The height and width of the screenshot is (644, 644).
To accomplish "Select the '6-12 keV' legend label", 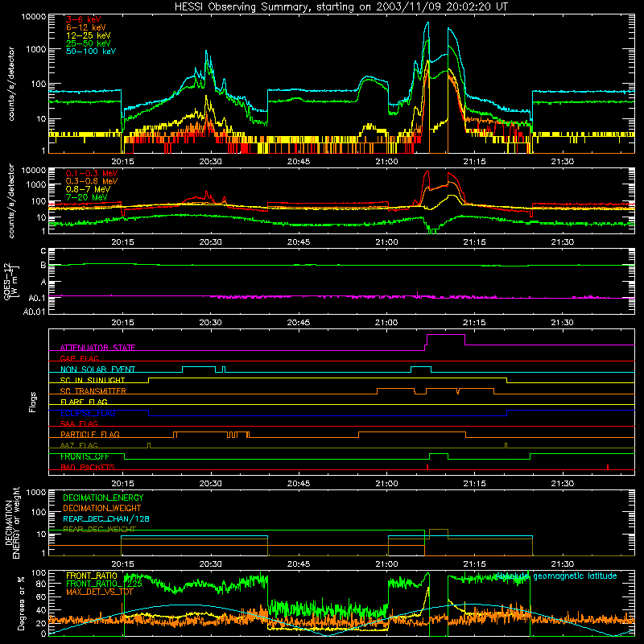I will point(86,27).
